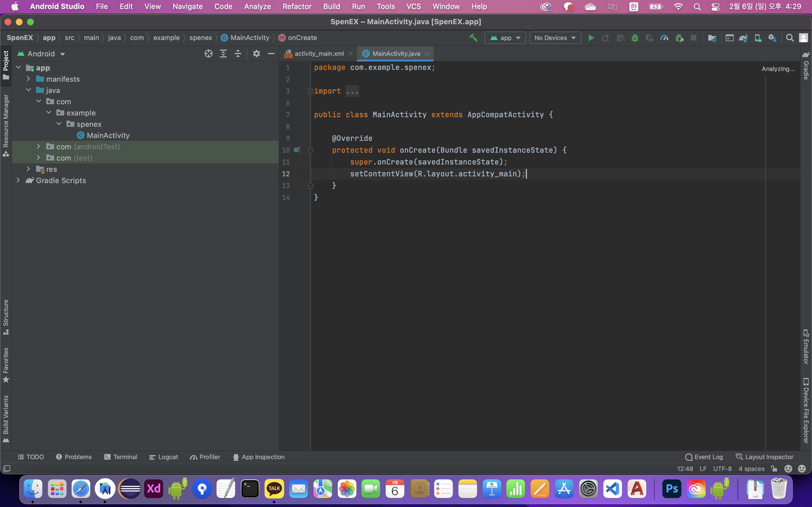Screen dimensions: 812x507
Task: Sync project with Gradle files elephant icon
Action: pos(743,38)
